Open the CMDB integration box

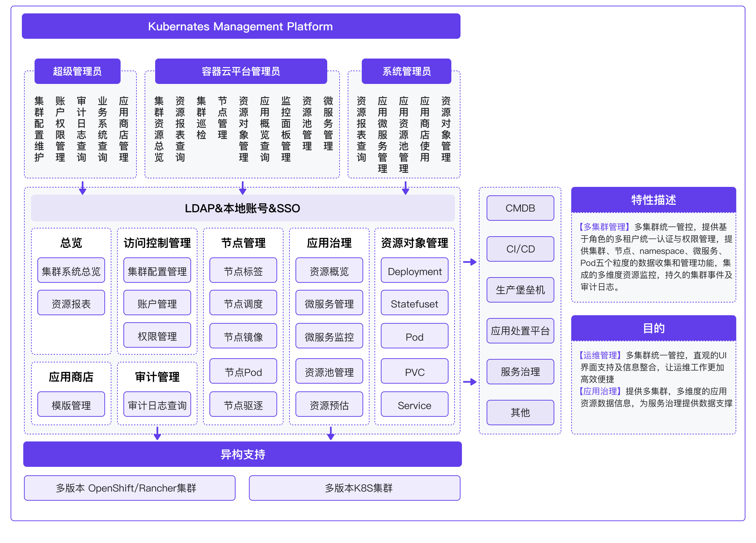[x=520, y=208]
